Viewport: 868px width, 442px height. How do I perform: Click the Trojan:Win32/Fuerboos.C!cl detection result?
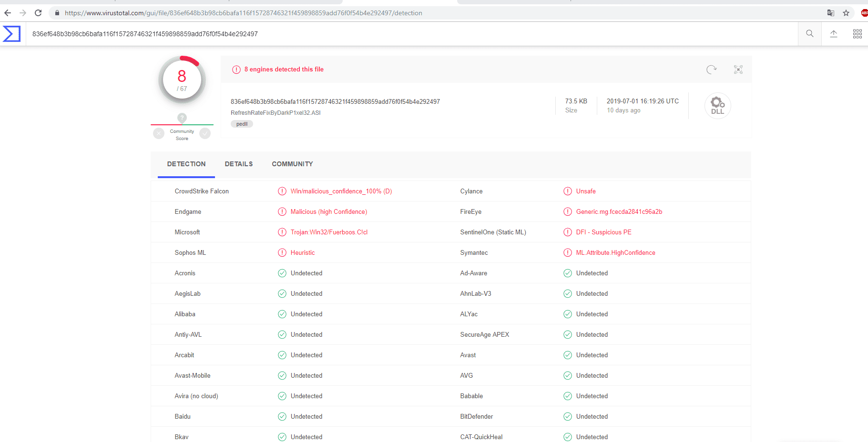(329, 232)
